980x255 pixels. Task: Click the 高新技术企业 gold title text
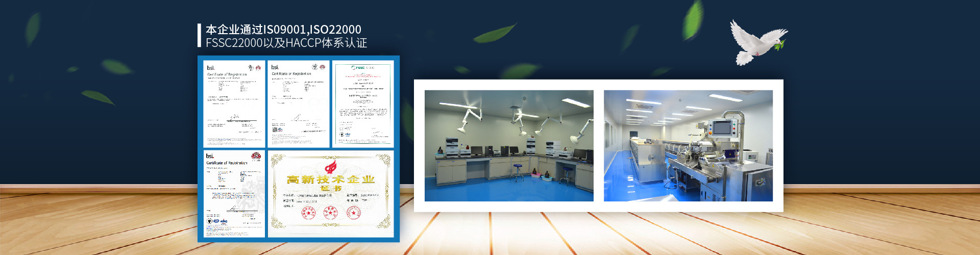pos(331,180)
